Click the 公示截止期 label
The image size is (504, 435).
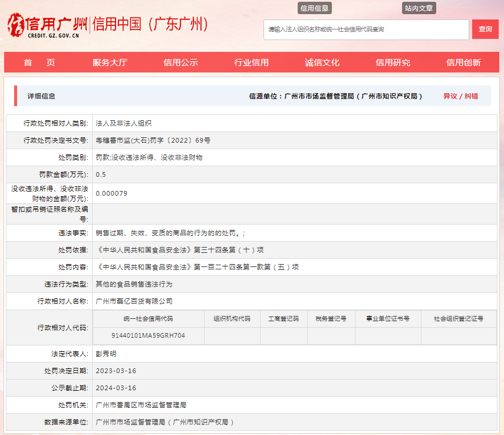tap(70, 388)
